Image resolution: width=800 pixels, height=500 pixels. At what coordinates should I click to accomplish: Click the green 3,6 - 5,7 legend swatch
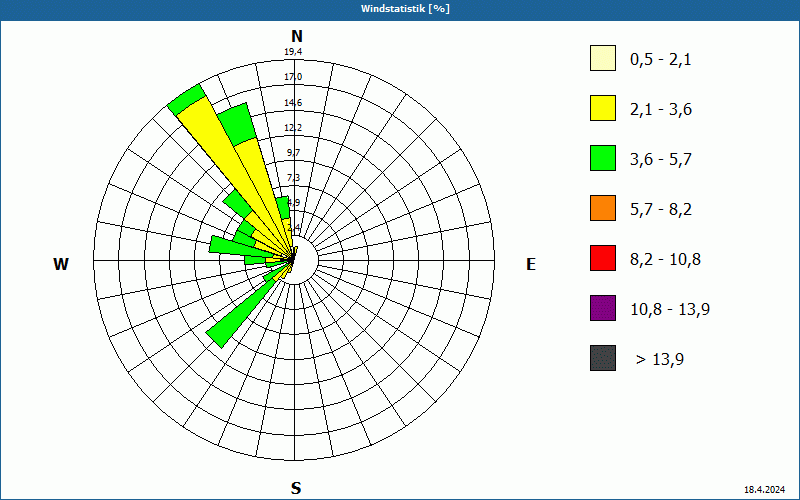[603, 158]
